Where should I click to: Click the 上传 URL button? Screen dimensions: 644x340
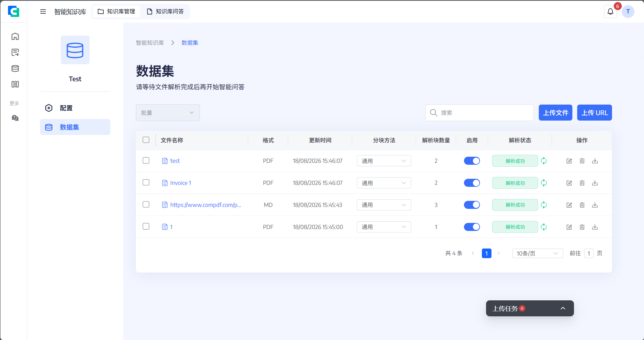[594, 113]
